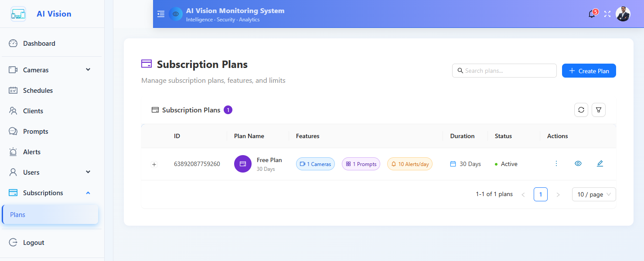Go to Dashboard in the sidebar
644x261 pixels.
(39, 44)
